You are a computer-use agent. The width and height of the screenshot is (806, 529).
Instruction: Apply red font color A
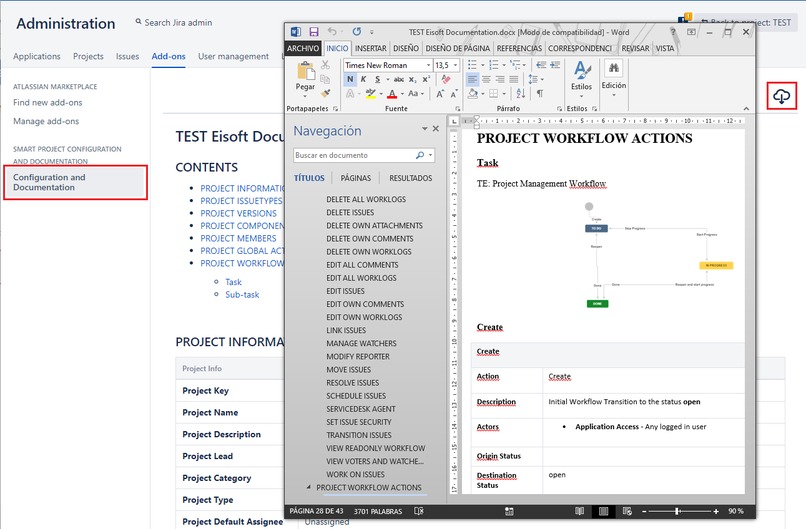392,94
